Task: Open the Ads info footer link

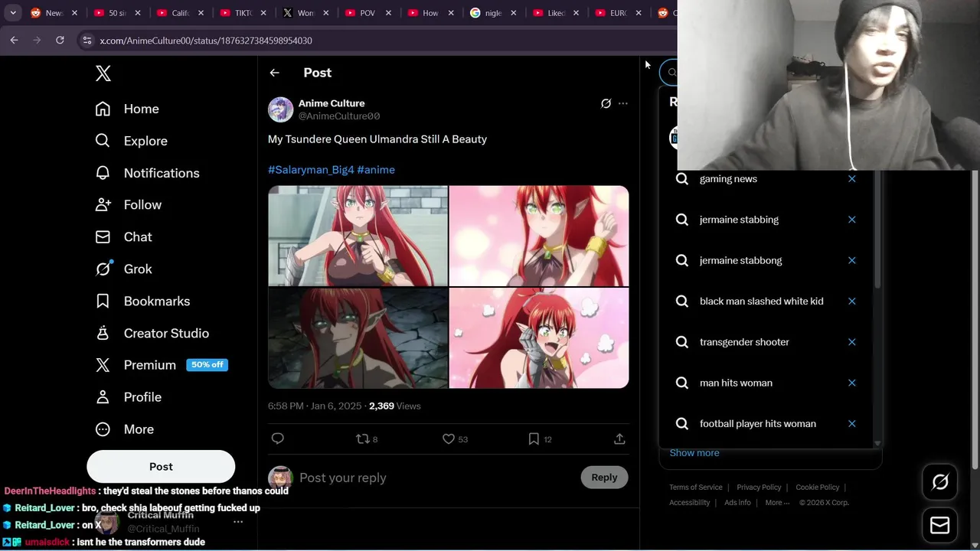Action: [x=737, y=503]
